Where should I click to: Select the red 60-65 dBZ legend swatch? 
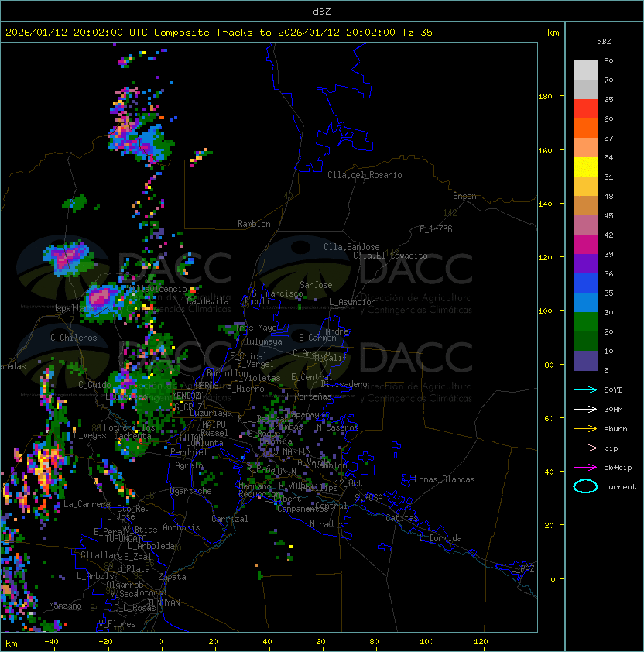pyautogui.click(x=585, y=109)
